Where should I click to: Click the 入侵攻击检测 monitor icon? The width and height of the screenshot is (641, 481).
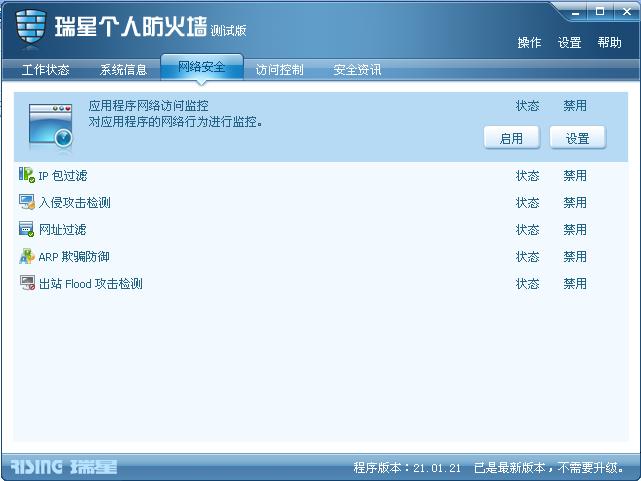27,202
